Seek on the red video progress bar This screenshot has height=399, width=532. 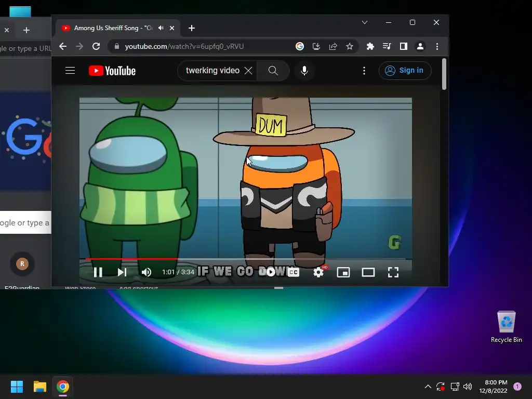(246, 259)
